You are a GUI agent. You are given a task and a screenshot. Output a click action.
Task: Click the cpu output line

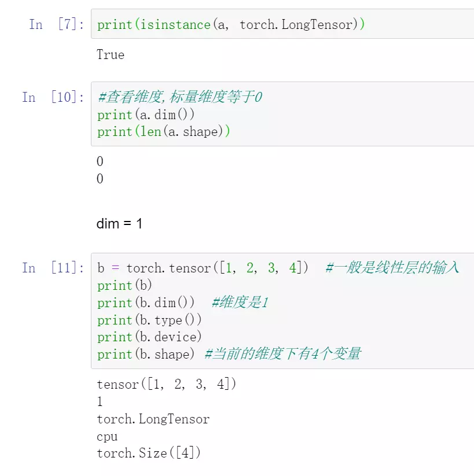(107, 437)
